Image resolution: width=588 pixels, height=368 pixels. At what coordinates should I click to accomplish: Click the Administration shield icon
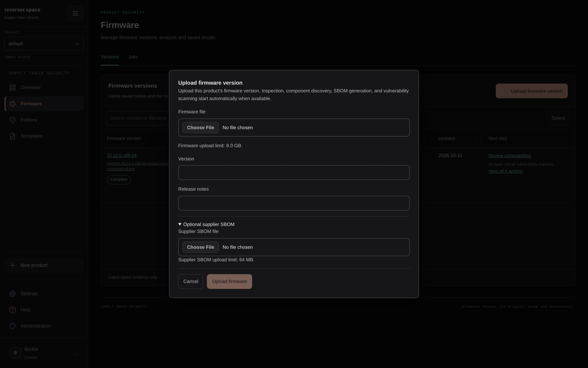(x=12, y=326)
